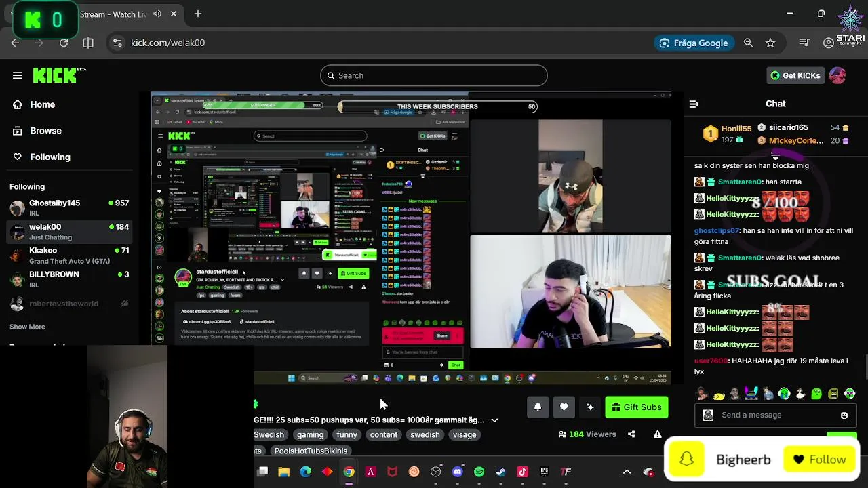868x488 pixels.
Task: Collapse the Chat panel
Action: tap(694, 104)
